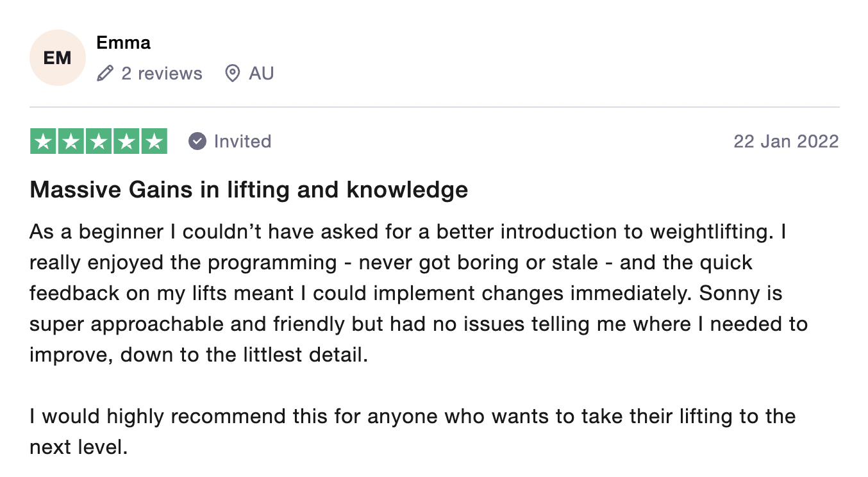Viewport: 868px width, 477px height.
Task: Click the location pin icon
Action: click(233, 74)
